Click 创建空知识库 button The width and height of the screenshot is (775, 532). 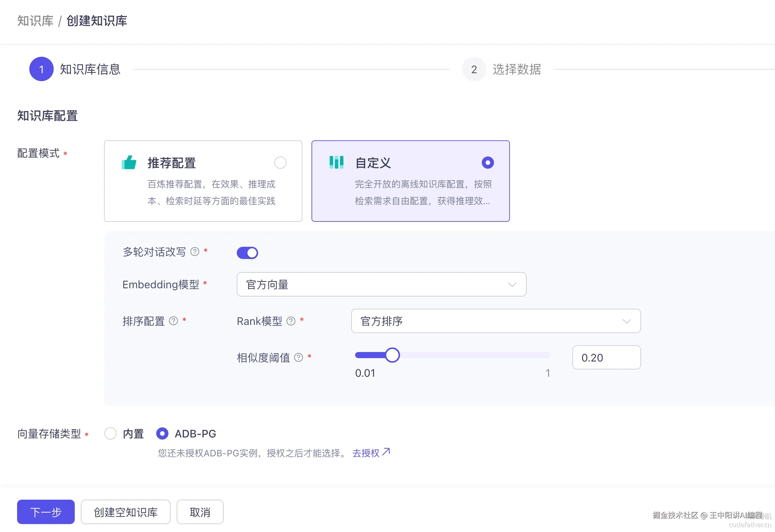tap(125, 512)
